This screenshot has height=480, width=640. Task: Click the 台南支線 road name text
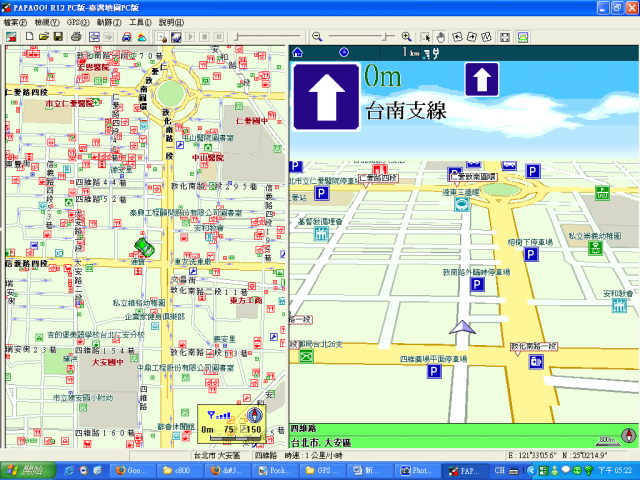click(406, 111)
